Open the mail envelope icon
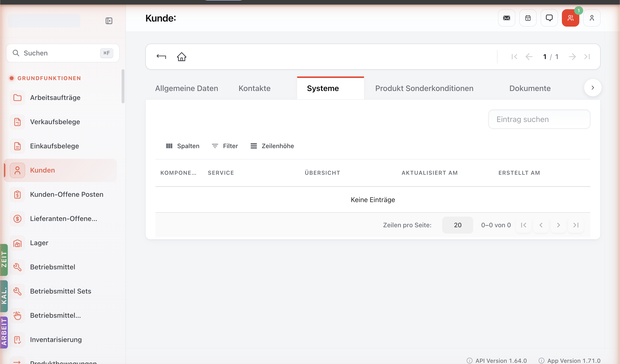 507,18
